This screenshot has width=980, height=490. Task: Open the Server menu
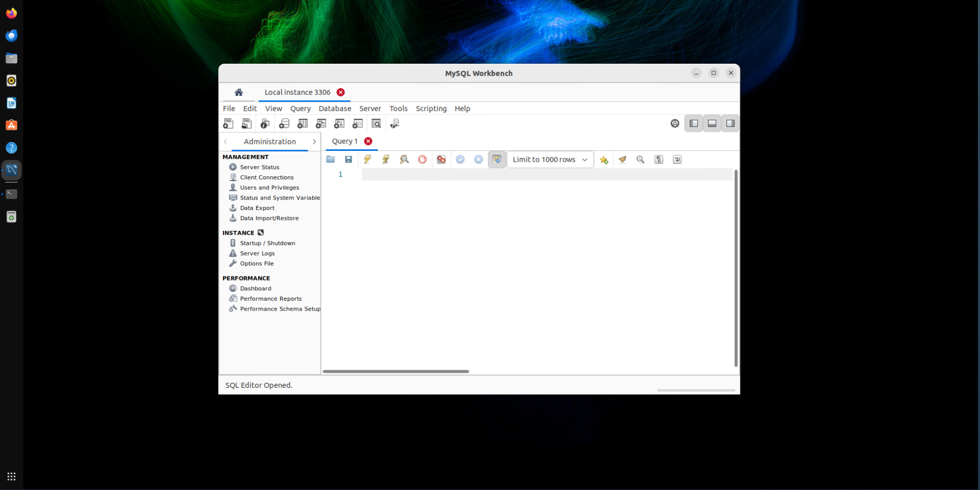click(x=370, y=108)
